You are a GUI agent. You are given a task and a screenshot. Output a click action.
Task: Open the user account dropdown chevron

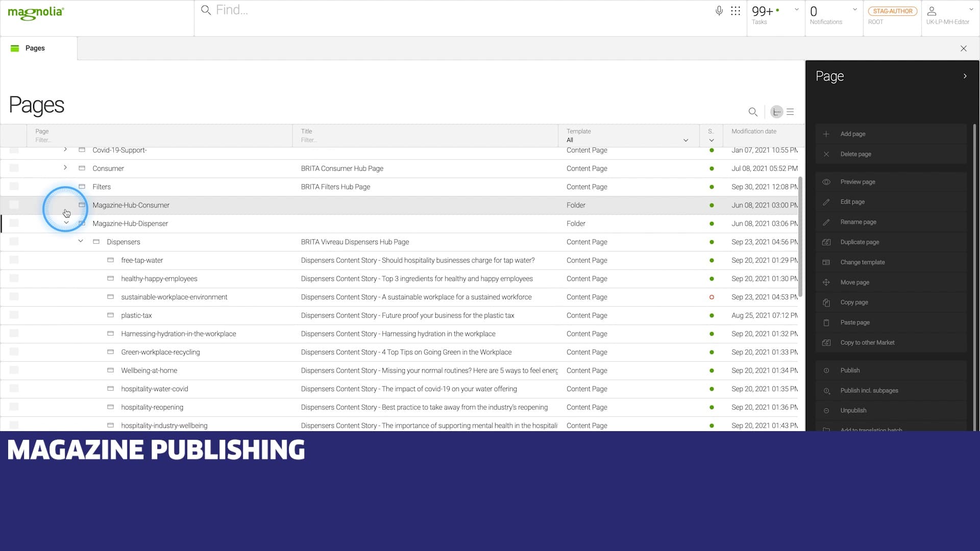971,10
